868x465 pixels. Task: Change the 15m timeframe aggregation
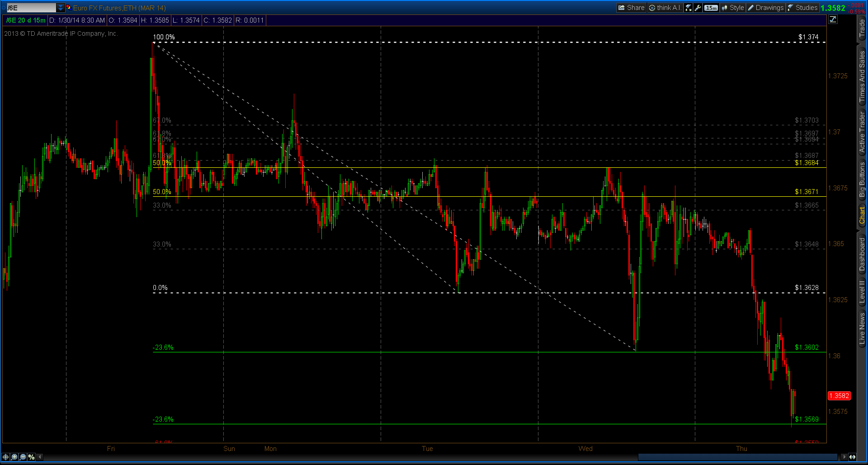pyautogui.click(x=711, y=8)
